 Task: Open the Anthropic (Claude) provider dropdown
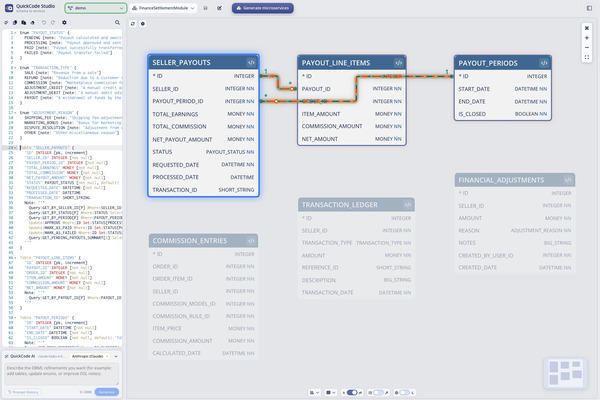(90, 356)
